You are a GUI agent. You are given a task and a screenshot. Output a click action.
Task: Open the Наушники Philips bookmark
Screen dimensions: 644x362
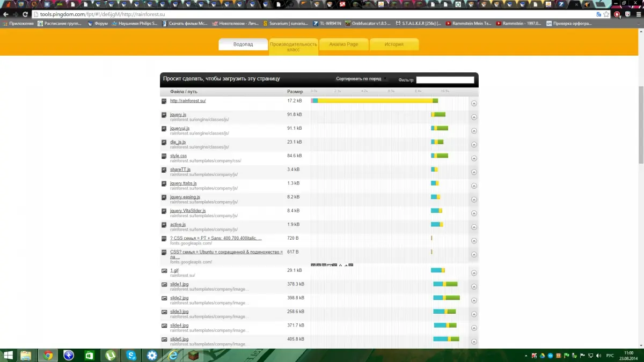point(135,24)
